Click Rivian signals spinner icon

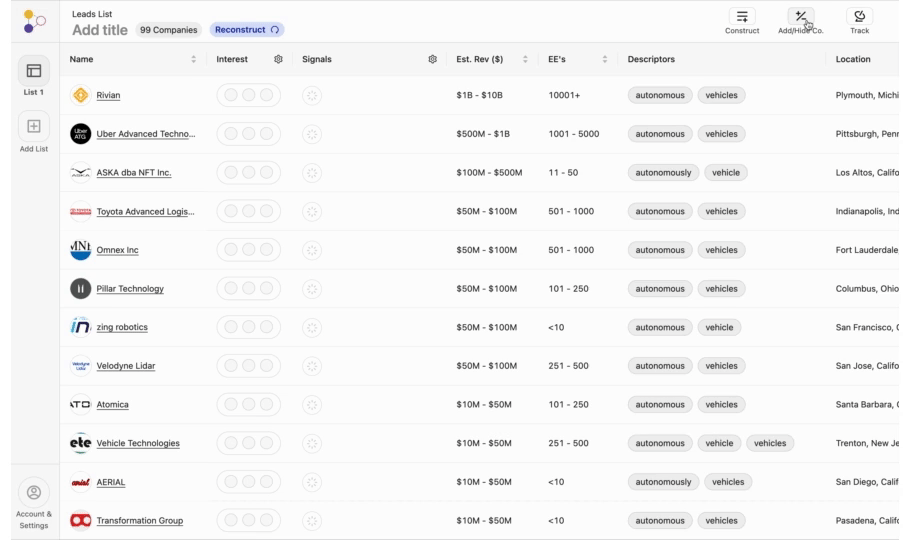[x=312, y=95]
